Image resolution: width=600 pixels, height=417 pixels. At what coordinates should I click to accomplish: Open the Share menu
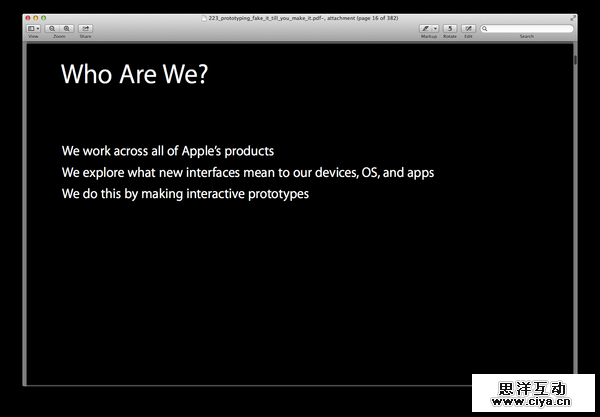click(x=85, y=29)
